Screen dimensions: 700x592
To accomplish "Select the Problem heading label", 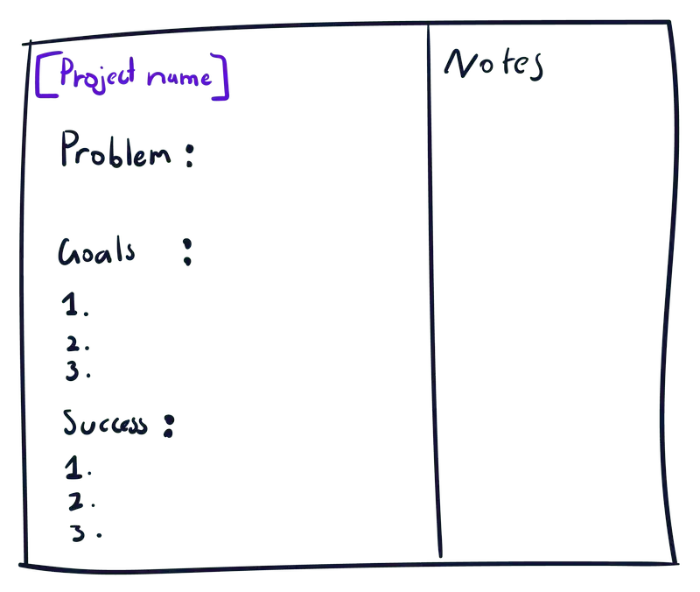I will tap(115, 151).
